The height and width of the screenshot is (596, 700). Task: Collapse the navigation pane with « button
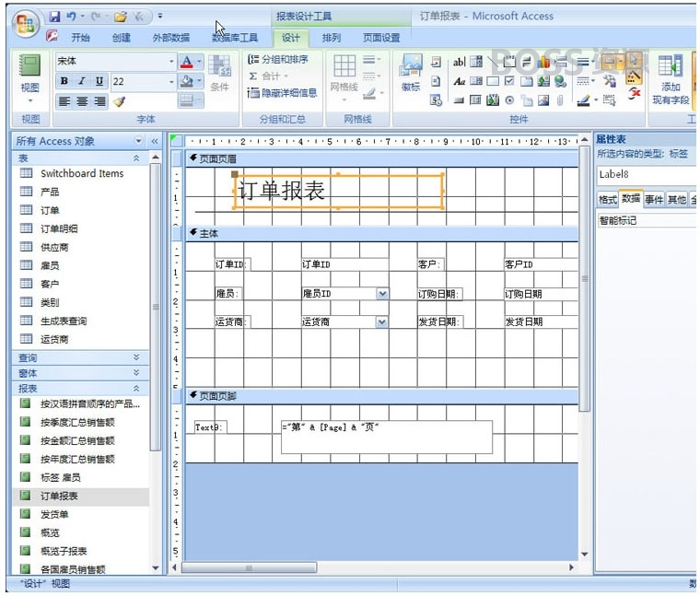tap(155, 142)
